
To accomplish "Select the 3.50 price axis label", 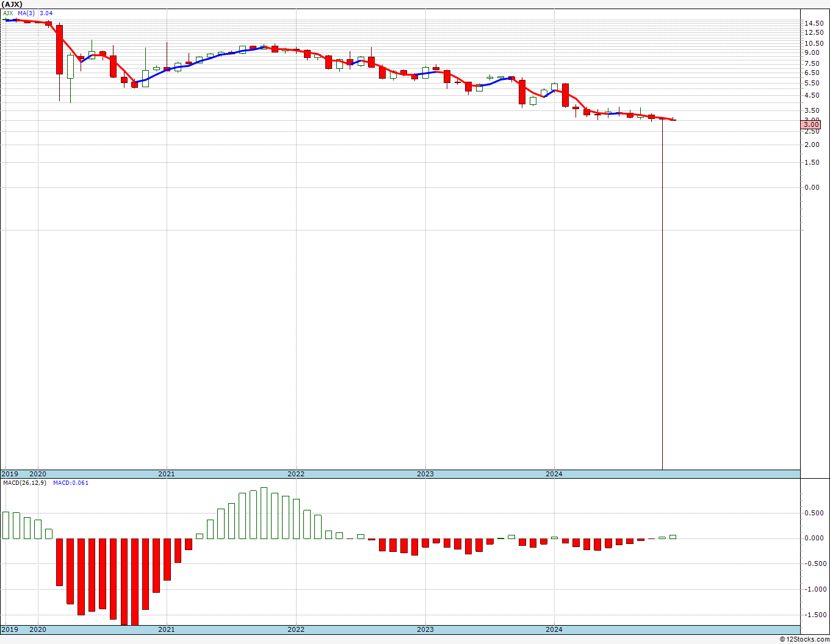I will point(812,111).
